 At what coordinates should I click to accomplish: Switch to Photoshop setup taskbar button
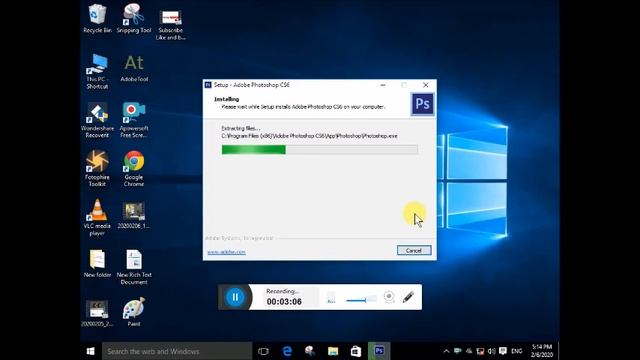click(379, 351)
